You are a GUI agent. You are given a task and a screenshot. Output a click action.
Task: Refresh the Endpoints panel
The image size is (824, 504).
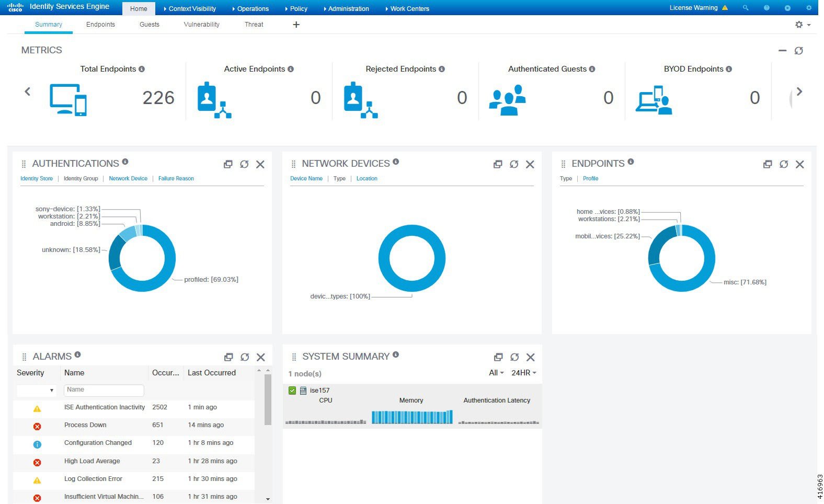click(x=784, y=164)
